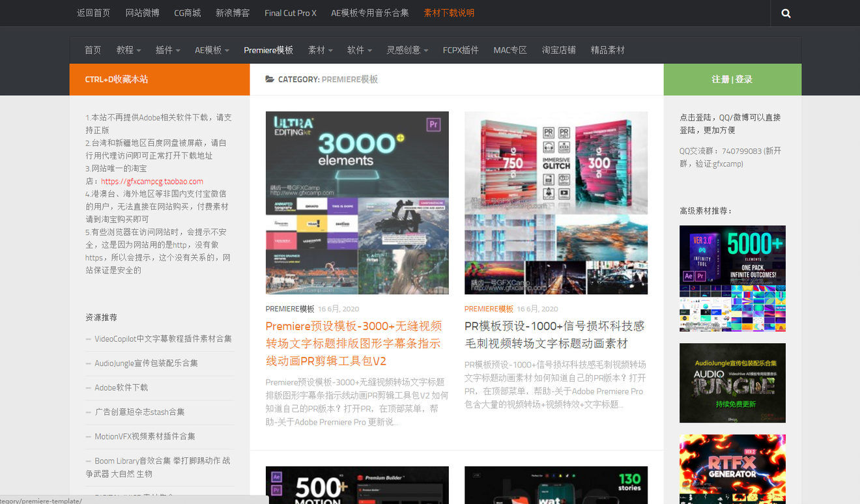860x504 pixels.
Task: Open the Immersive Glitch 750/300 post thumbnail
Action: (x=556, y=203)
